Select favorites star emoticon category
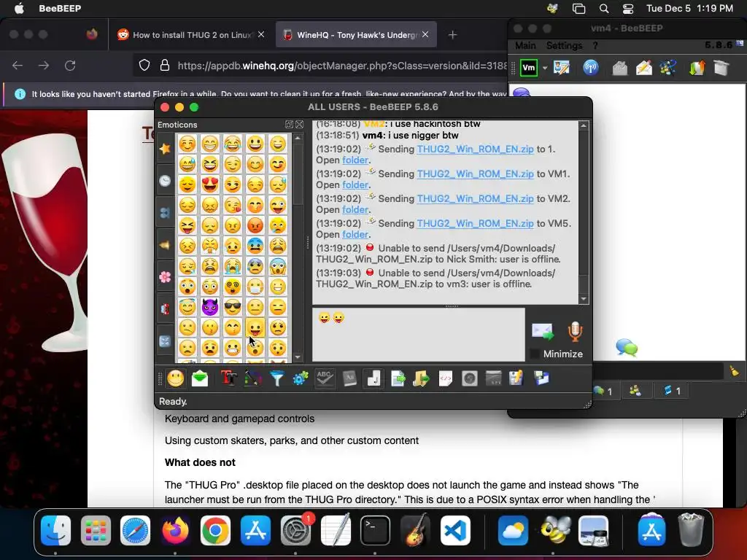Viewport: 747px width, 560px height. click(x=165, y=149)
